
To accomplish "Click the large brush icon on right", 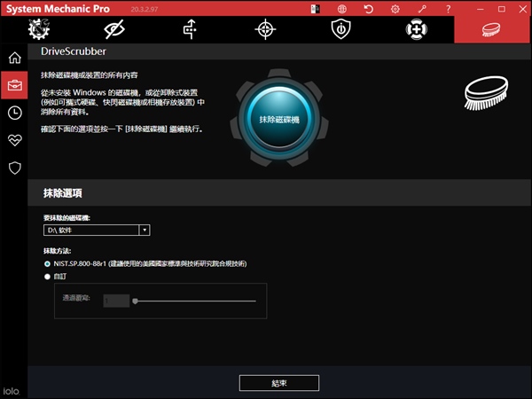I will pos(486,93).
